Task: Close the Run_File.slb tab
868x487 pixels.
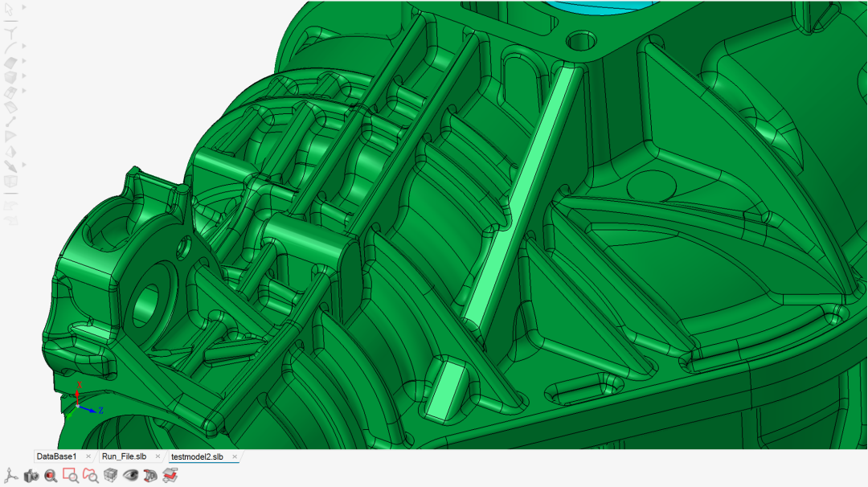Action: [x=158, y=456]
